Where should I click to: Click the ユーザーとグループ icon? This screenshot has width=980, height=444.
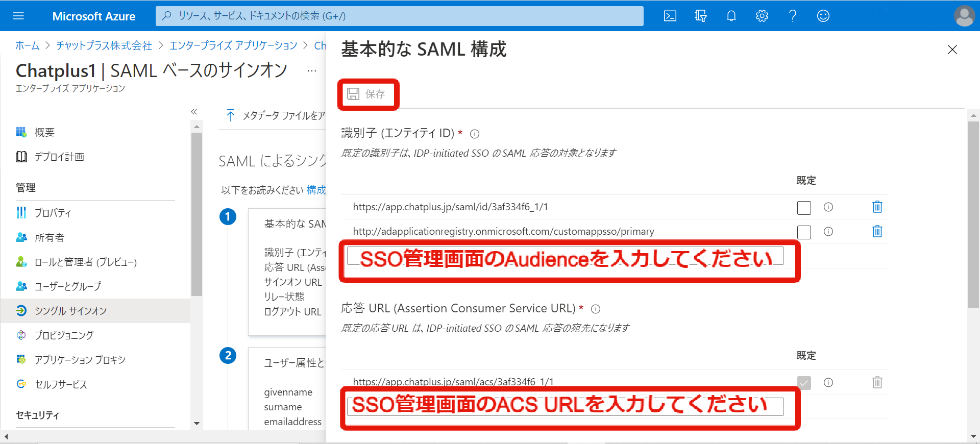21,286
